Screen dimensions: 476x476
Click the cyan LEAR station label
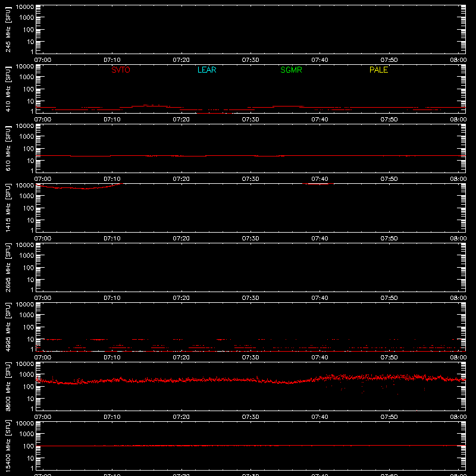(206, 70)
